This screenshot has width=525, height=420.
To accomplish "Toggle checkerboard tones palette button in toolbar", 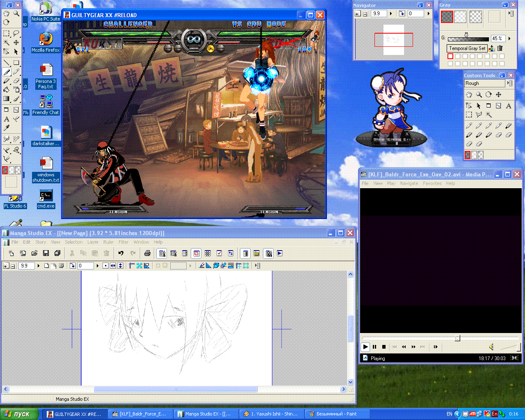I will tap(208, 253).
